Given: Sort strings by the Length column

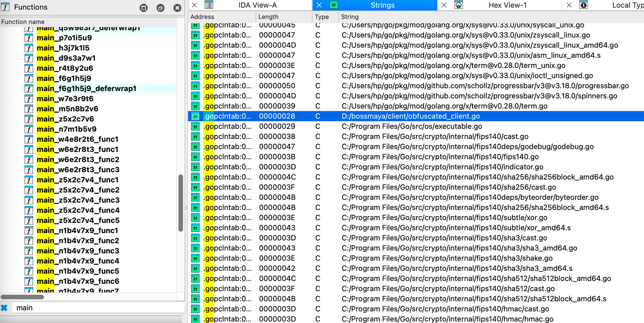Looking at the screenshot, I should coord(268,17).
